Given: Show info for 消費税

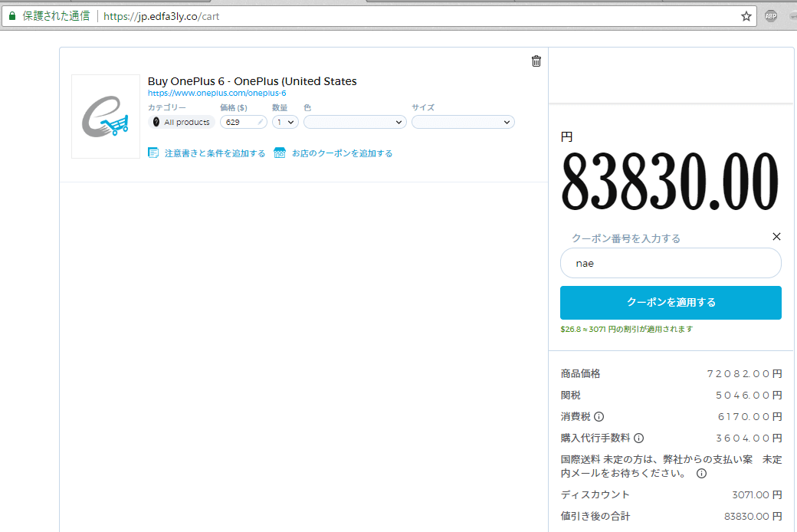Looking at the screenshot, I should click(x=599, y=416).
